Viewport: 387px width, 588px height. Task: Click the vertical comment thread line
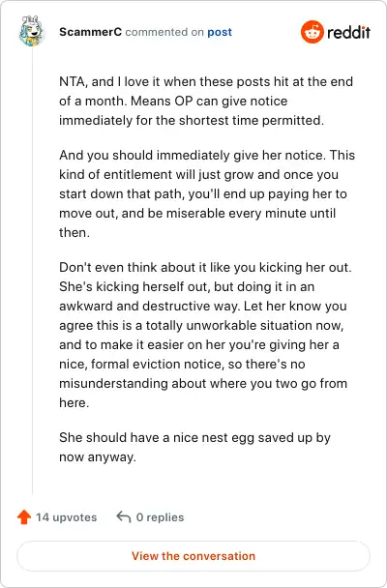coord(32,270)
